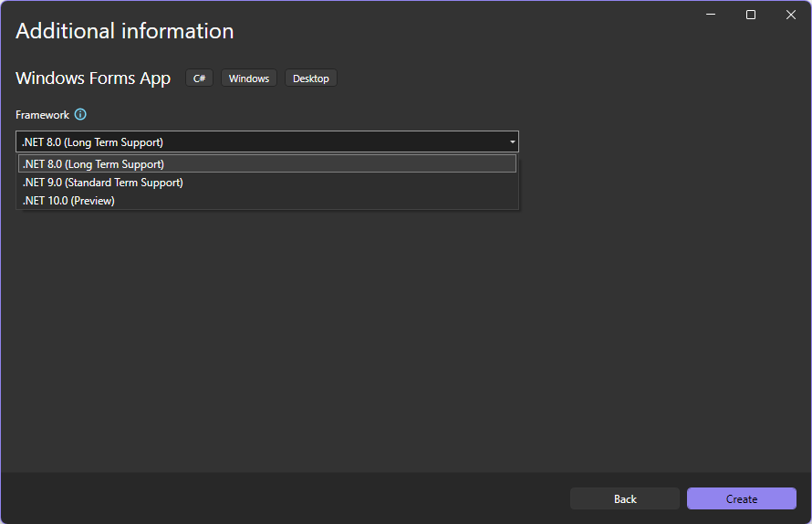Click the Framework label
Screen dimensions: 812x524
[x=43, y=115]
